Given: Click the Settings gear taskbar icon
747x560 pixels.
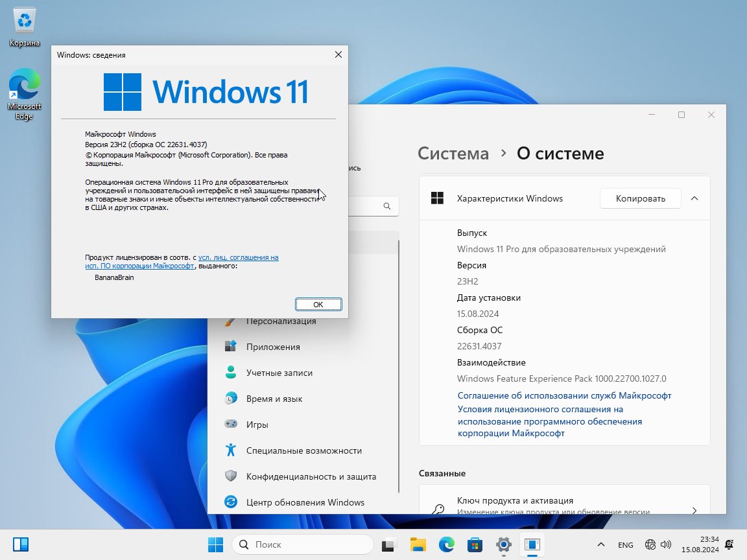Looking at the screenshot, I should coord(504,544).
